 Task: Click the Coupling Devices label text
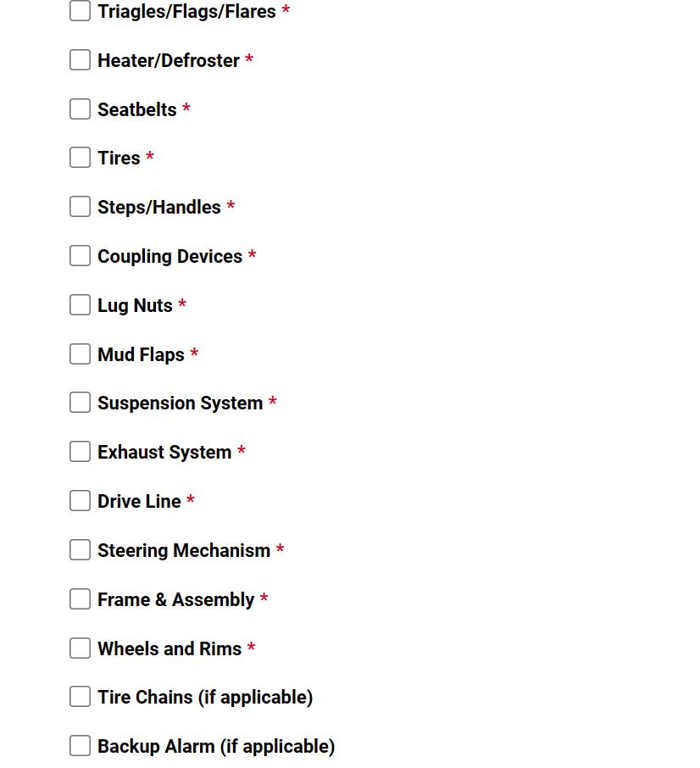point(169,256)
